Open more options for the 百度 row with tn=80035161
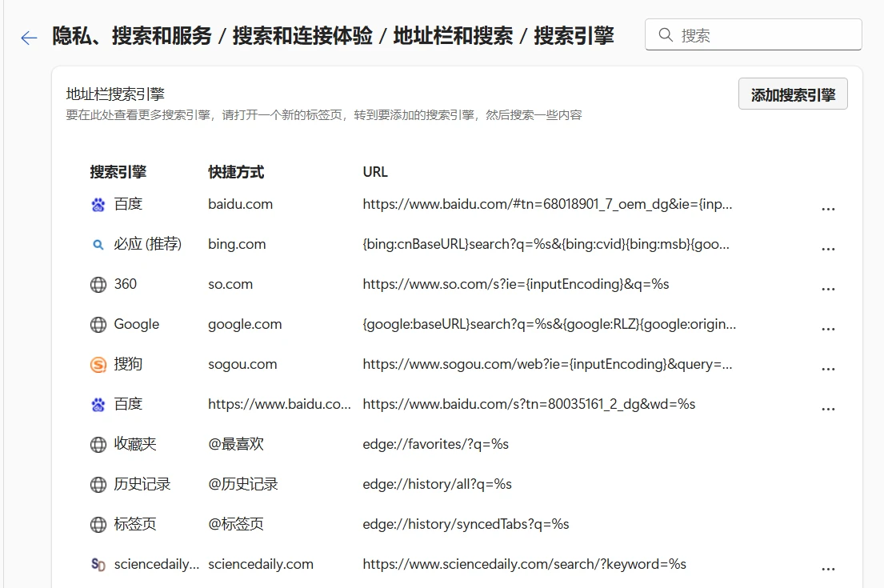This screenshot has width=884, height=588. click(x=828, y=410)
